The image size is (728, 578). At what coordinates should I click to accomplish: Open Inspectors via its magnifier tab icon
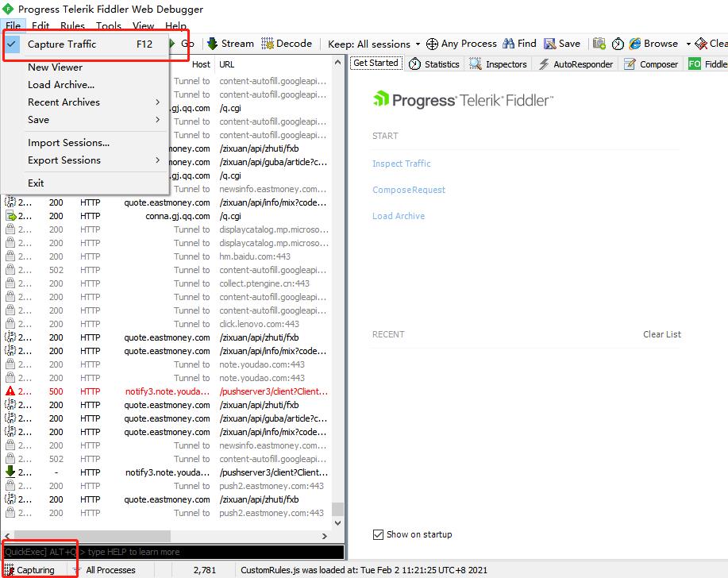click(475, 64)
